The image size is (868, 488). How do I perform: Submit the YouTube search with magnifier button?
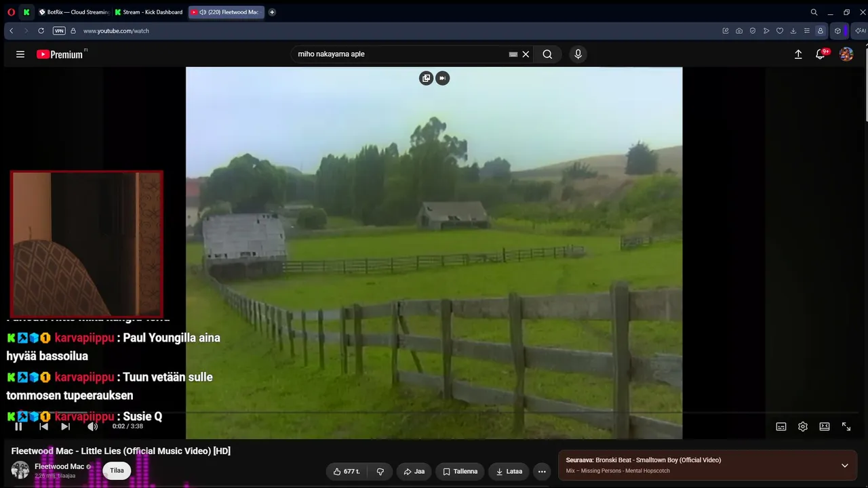click(x=547, y=54)
